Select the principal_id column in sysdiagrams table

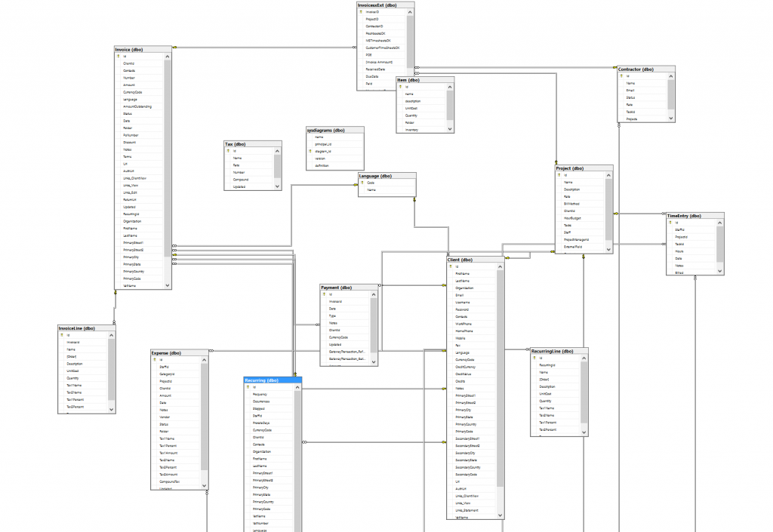325,143
